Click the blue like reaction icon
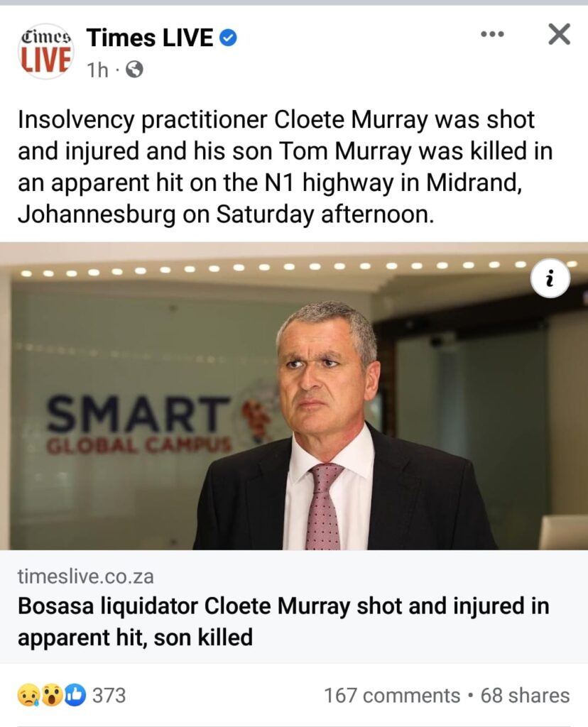588x727 pixels. coord(74,695)
